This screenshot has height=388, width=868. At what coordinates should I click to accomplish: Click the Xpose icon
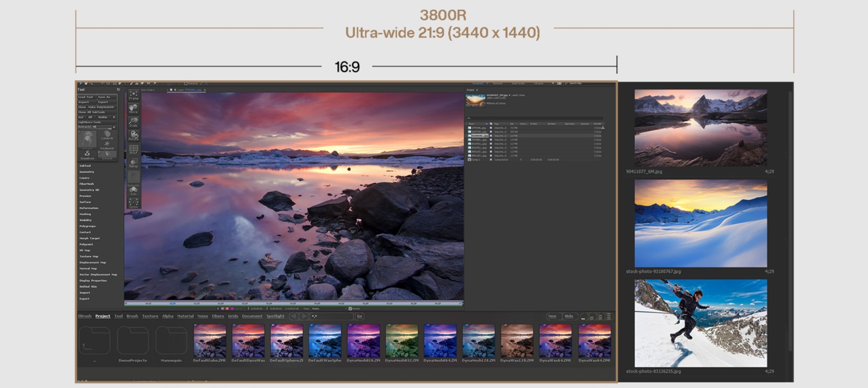coord(133,203)
